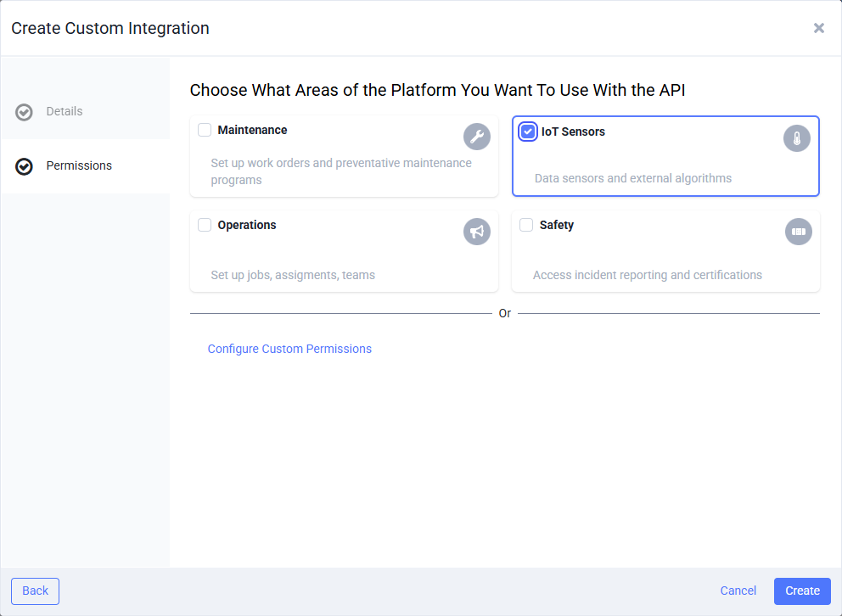The image size is (842, 616).
Task: Enable the Maintenance checkbox
Action: click(205, 130)
